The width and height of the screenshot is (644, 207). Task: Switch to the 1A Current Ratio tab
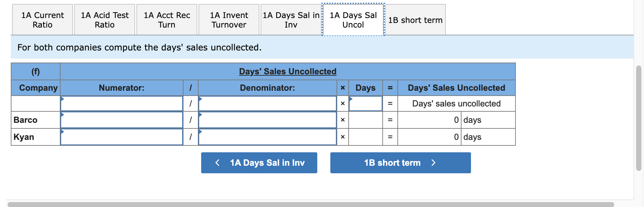pyautogui.click(x=42, y=20)
